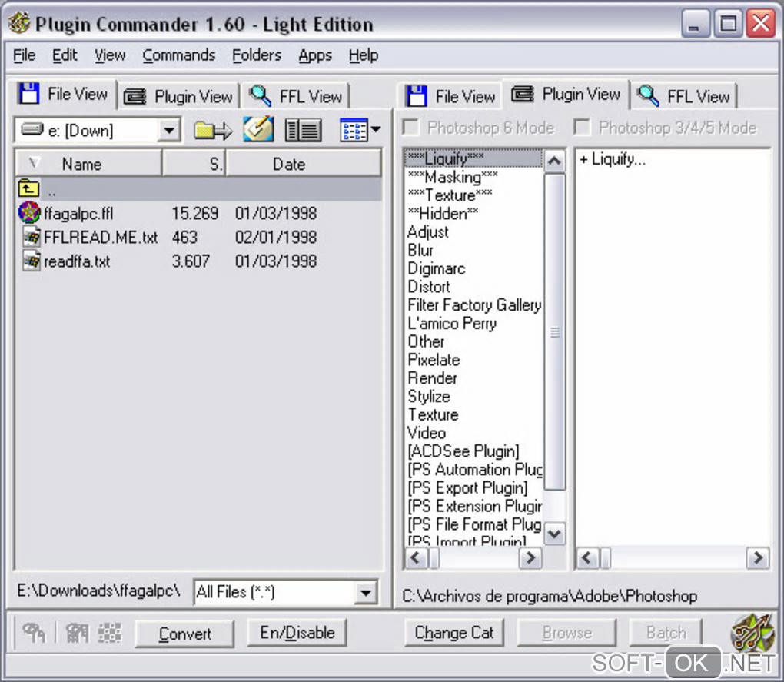This screenshot has width=784, height=682.
Task: Open the e: [Down] drive dropdown
Action: point(169,131)
